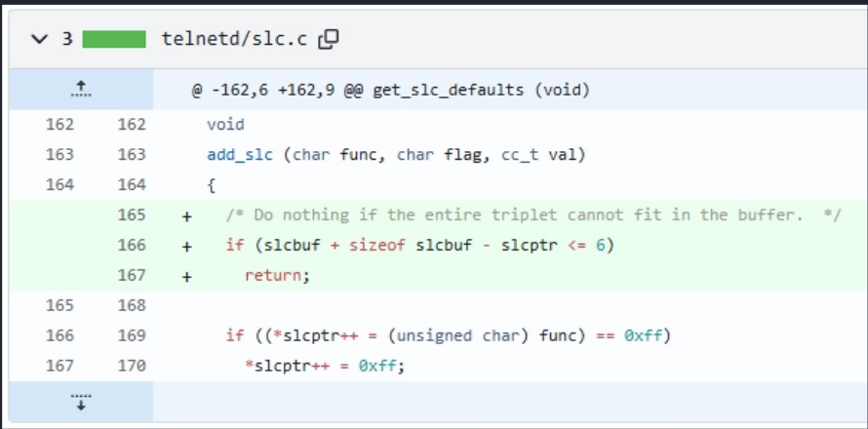Click the 'if (slcbuf + sizeof slcbuf' line
The height and width of the screenshot is (429, 868).
(420, 246)
